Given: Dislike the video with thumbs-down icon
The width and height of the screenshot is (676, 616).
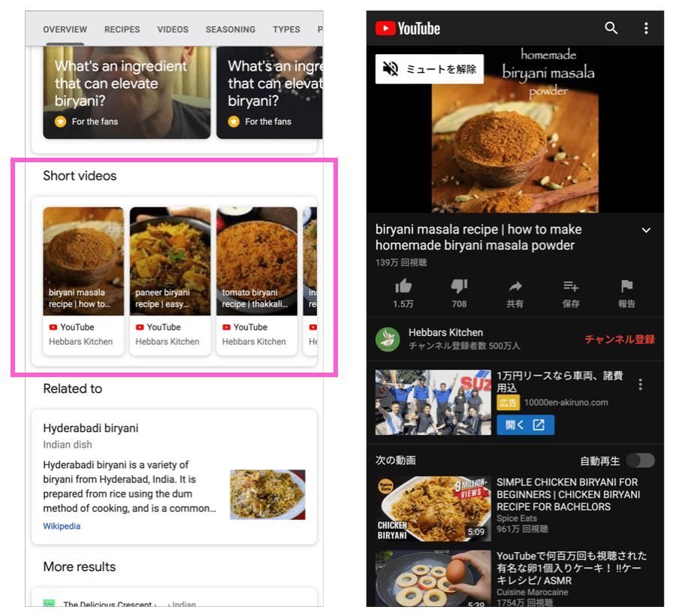Looking at the screenshot, I should (459, 286).
